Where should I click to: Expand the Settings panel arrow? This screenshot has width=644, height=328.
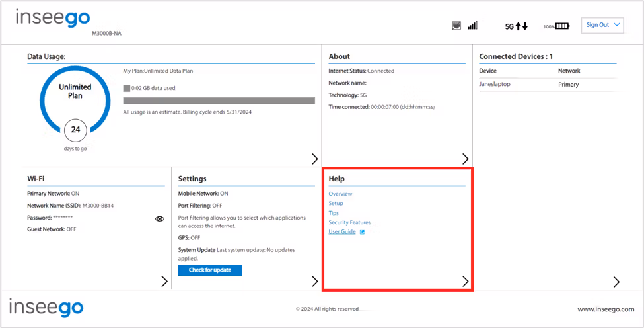[x=314, y=281]
